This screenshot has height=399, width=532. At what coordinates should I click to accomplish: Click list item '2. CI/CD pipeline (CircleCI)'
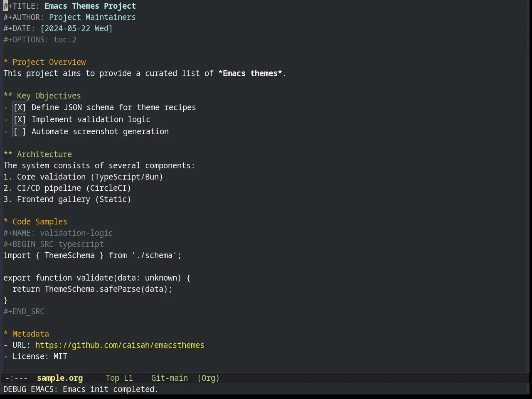click(x=67, y=188)
